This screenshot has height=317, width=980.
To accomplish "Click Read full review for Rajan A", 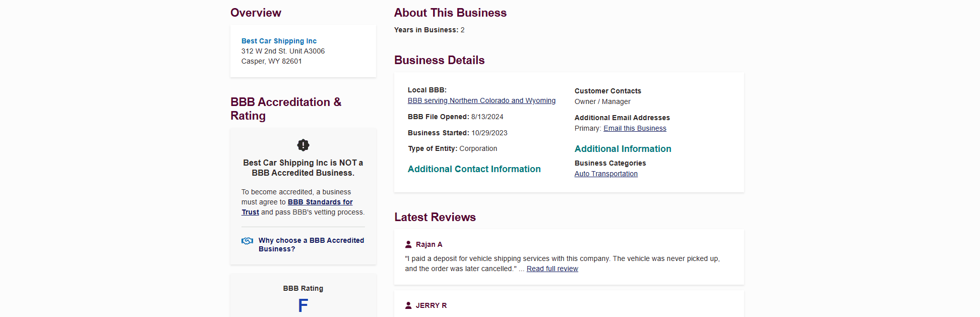I will tap(552, 269).
